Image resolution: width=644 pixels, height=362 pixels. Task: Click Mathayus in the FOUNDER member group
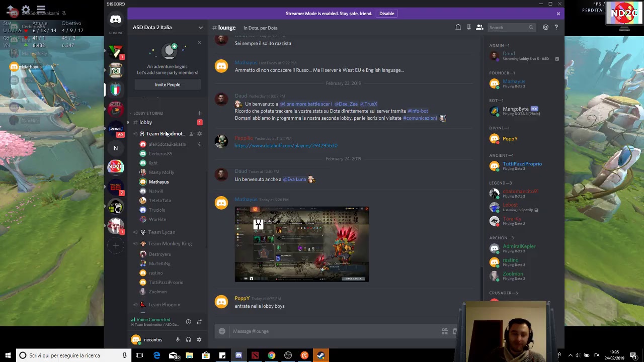point(523,83)
